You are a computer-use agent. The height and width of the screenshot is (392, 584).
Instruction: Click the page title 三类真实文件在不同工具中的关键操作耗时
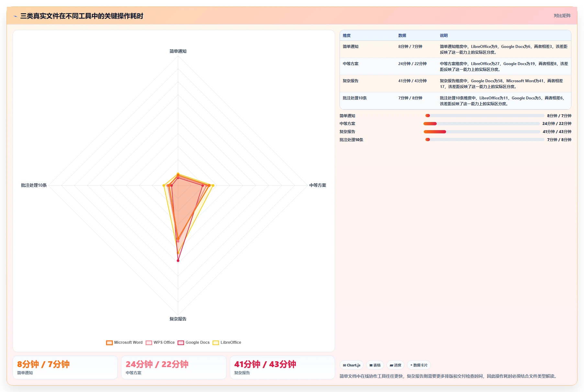coord(82,16)
